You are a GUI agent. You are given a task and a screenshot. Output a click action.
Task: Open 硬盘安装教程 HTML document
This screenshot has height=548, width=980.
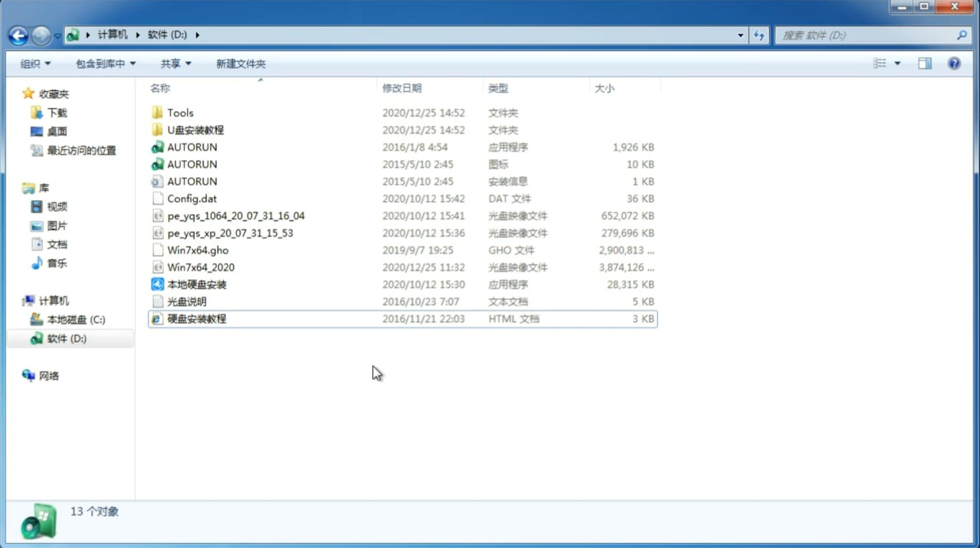point(196,318)
